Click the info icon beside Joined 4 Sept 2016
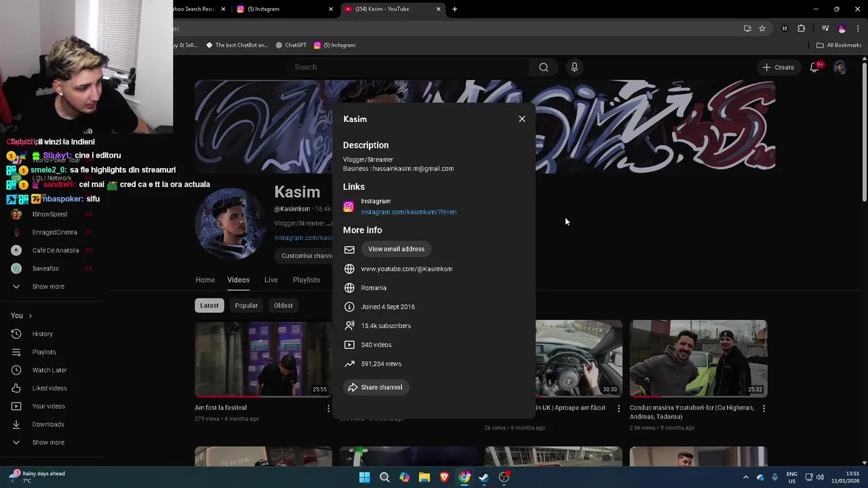The height and width of the screenshot is (488, 868). click(x=349, y=307)
